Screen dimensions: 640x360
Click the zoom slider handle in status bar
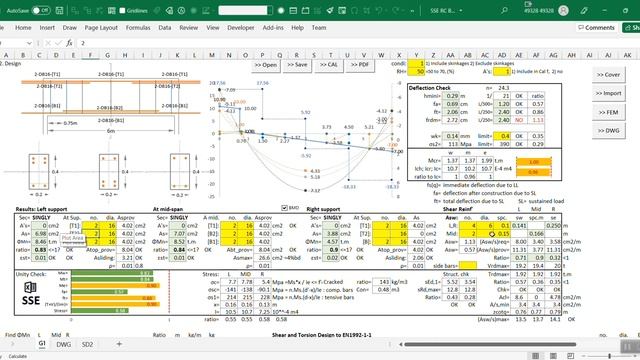(609, 356)
